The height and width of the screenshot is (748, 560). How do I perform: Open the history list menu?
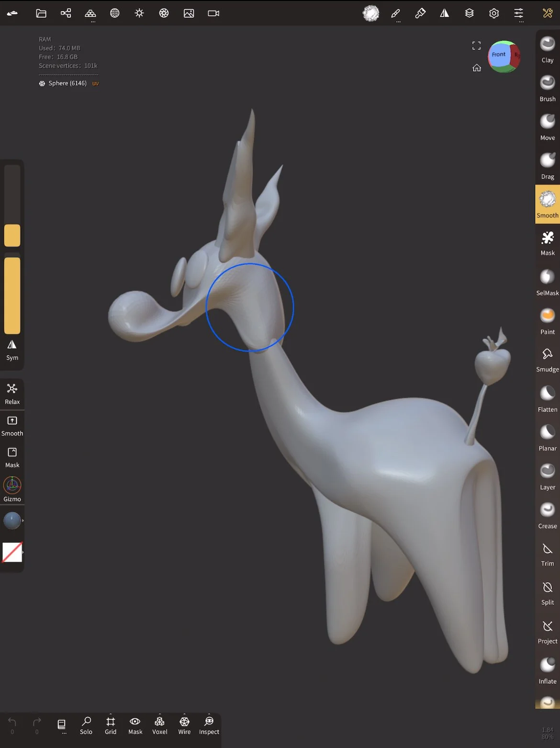pyautogui.click(x=61, y=725)
